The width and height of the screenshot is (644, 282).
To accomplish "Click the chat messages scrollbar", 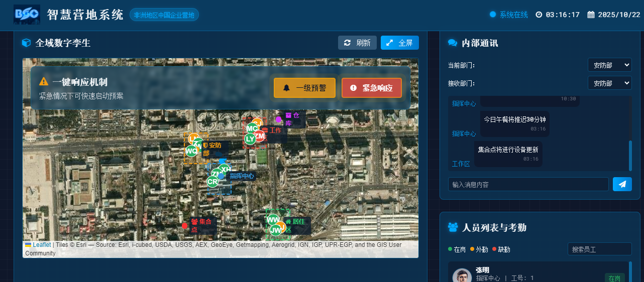I will (630, 156).
